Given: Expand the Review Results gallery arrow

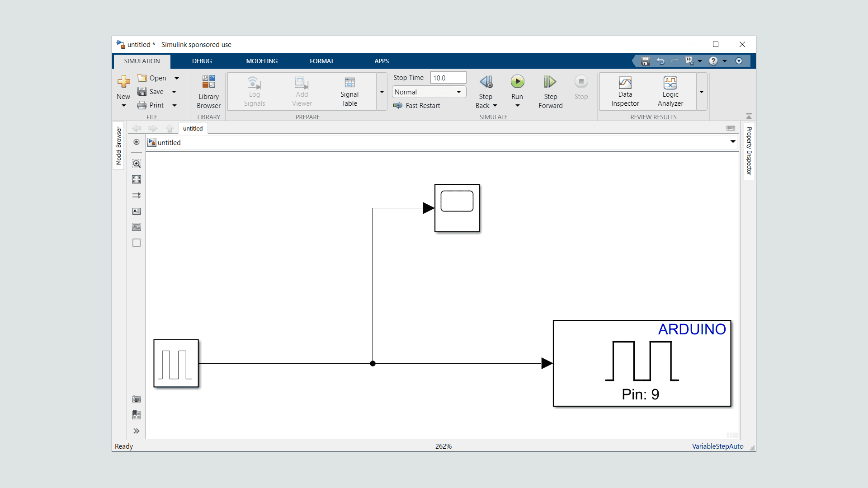Looking at the screenshot, I should pyautogui.click(x=702, y=92).
